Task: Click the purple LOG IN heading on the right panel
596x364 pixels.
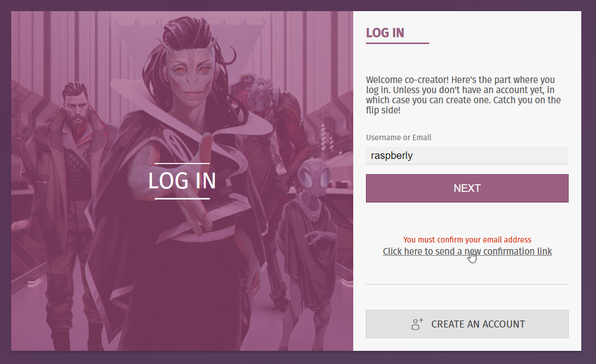Action: 385,33
